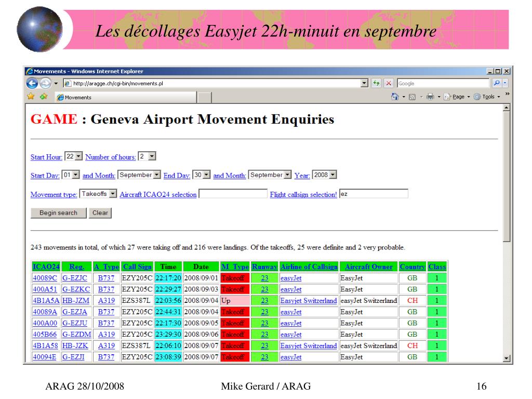
Task: Follow the Flight callsign selection link
Action: tap(303, 194)
